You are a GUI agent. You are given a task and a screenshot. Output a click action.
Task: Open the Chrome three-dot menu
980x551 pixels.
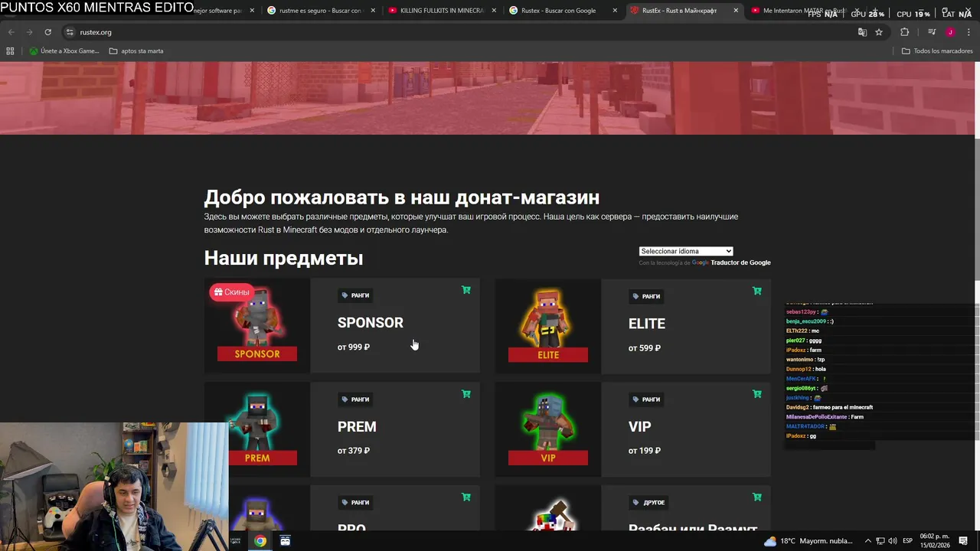(968, 32)
